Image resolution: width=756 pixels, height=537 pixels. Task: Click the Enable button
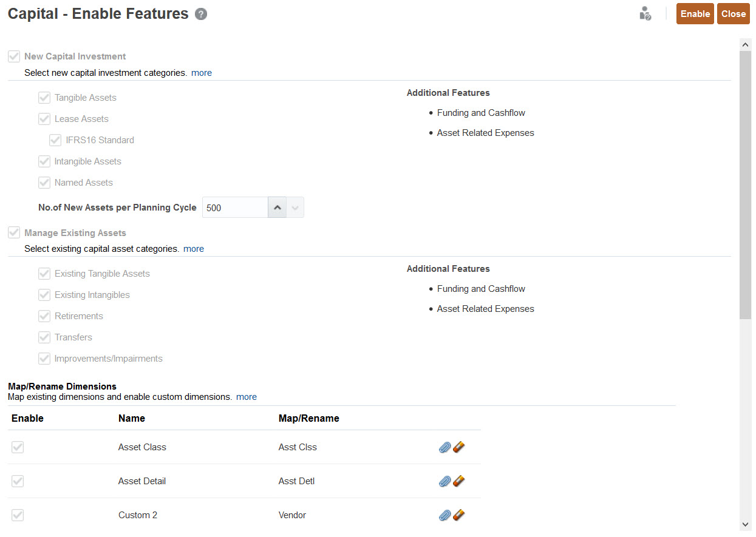695,13
